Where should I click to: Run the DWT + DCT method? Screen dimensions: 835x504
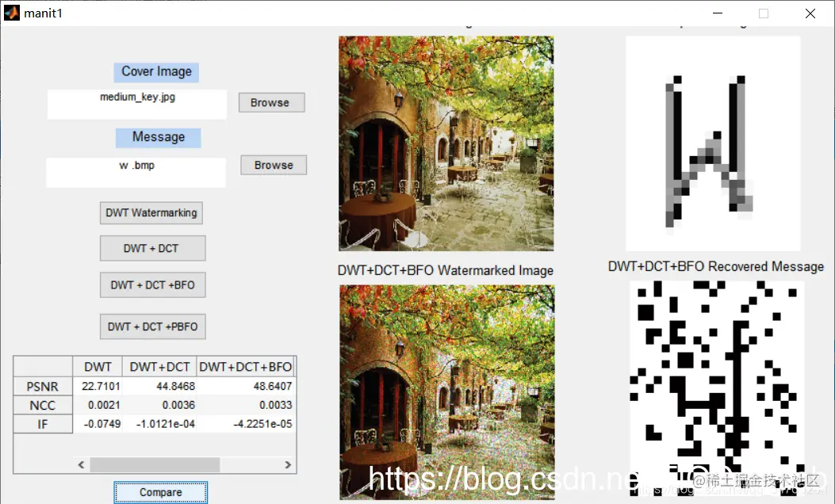[x=153, y=249]
